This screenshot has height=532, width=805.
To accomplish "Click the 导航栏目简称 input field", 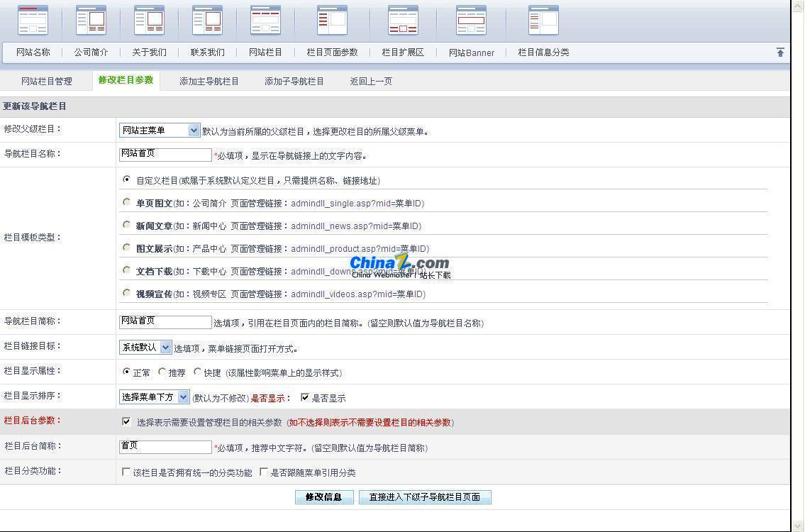I will pos(165,322).
